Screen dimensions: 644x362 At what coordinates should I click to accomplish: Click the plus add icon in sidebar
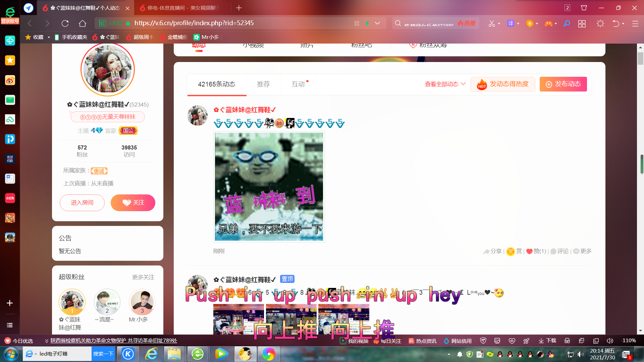click(x=10, y=303)
